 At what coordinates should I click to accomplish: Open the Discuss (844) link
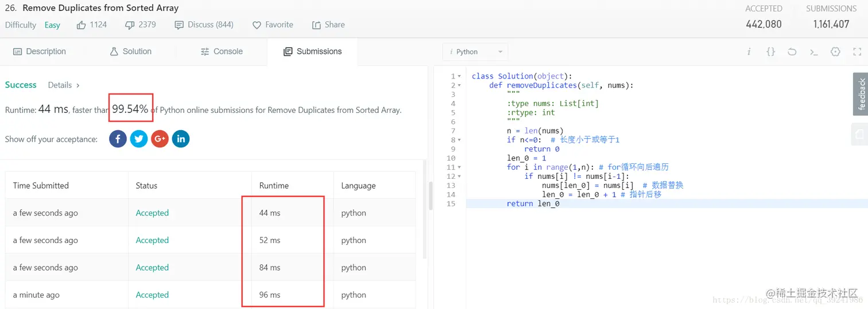click(204, 25)
